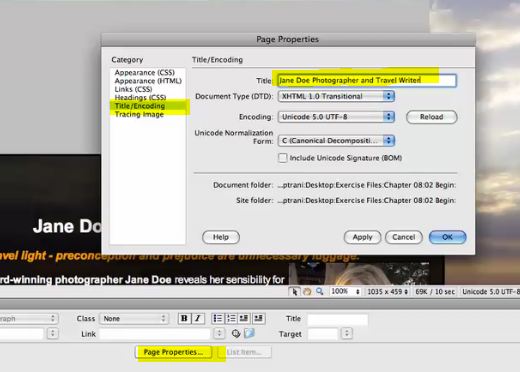The height and width of the screenshot is (372, 520).
Task: Open the Target dropdown stepper
Action: click(x=347, y=333)
